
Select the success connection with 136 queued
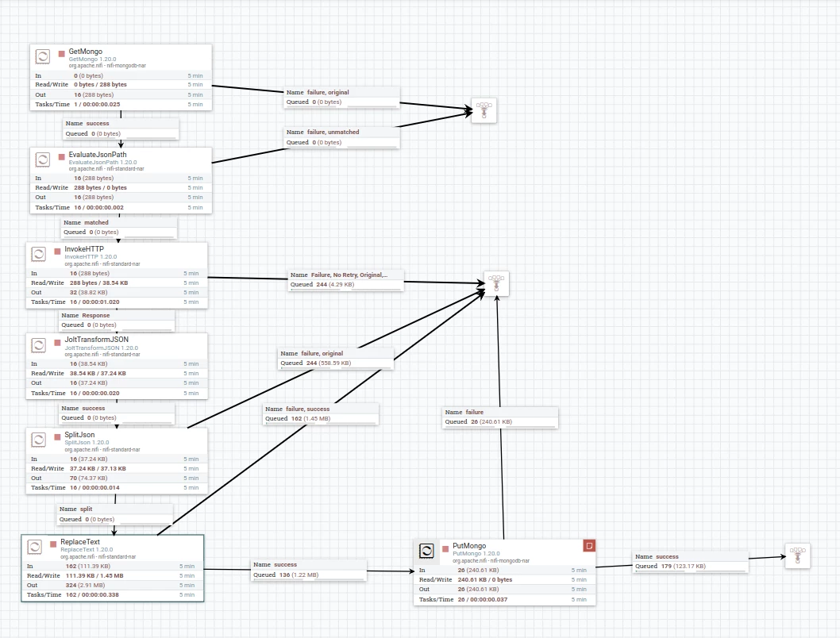[x=309, y=570]
